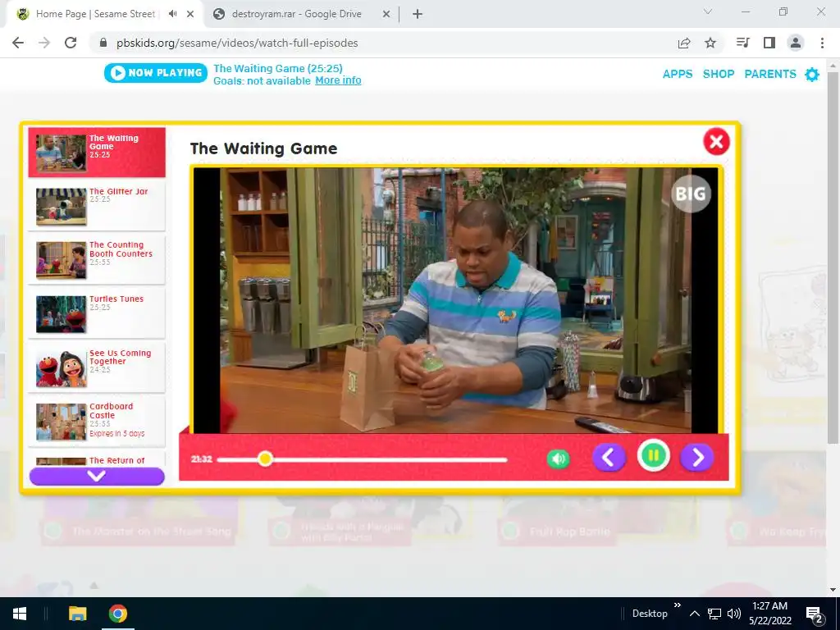
Task: Open the More info link
Action: 338,80
